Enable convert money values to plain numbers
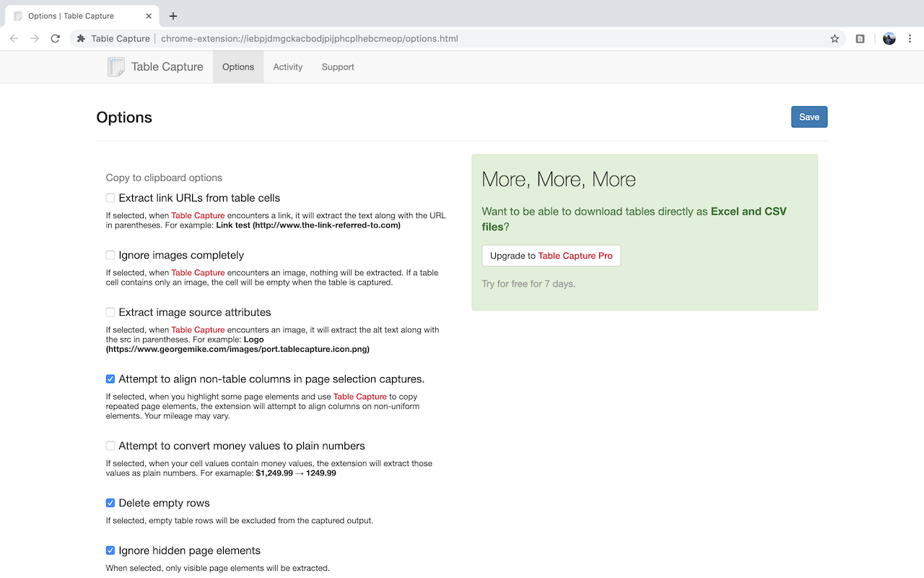Image resolution: width=924 pixels, height=578 pixels. [110, 446]
